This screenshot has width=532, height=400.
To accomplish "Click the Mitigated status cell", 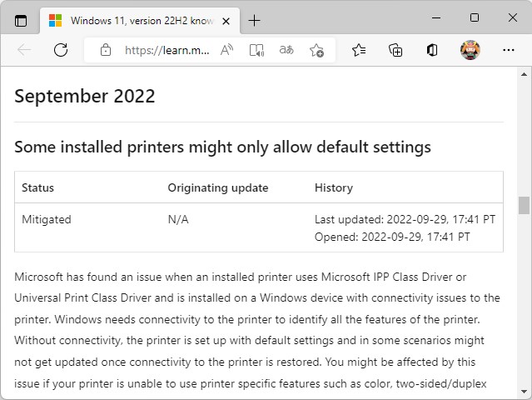I will 47,220.
